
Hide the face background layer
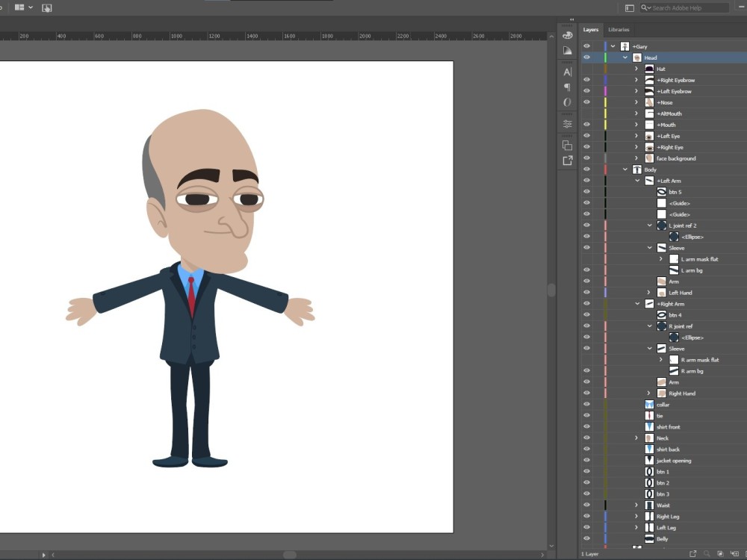pyautogui.click(x=587, y=158)
